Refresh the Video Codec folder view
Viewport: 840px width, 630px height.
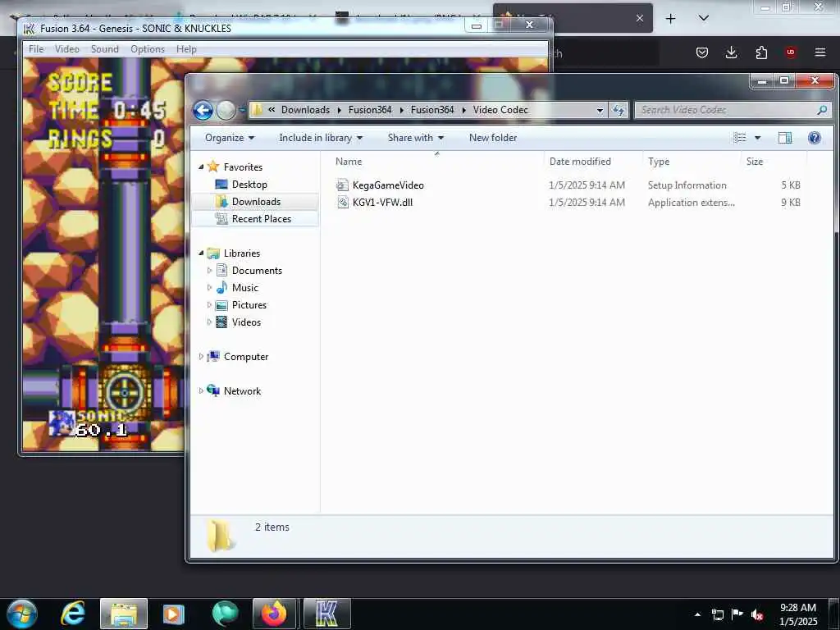click(x=619, y=110)
